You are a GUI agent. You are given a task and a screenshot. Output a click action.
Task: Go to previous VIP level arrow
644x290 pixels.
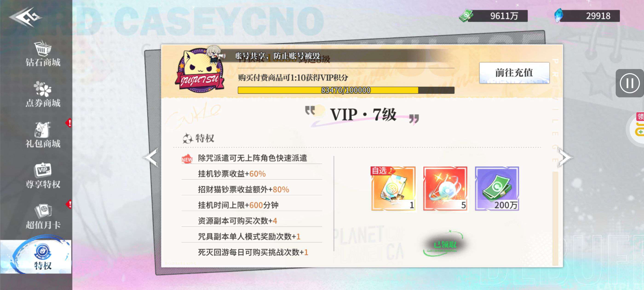pyautogui.click(x=151, y=157)
